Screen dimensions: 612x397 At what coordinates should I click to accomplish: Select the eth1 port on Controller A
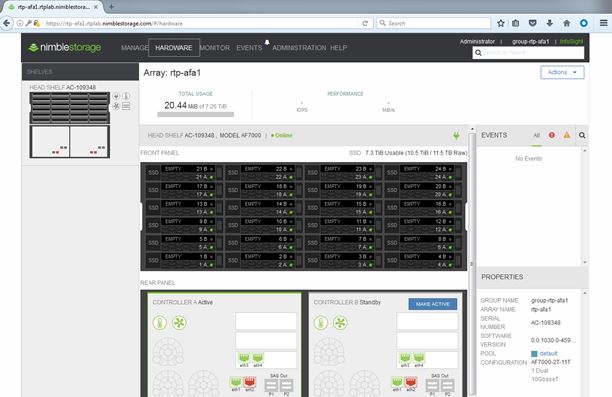tap(236, 384)
